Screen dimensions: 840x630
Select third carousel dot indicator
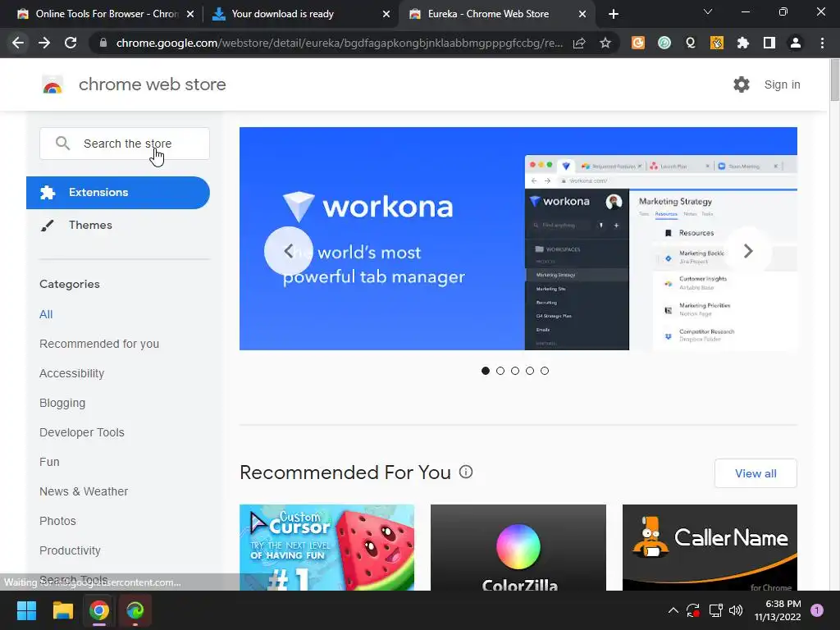tap(515, 371)
